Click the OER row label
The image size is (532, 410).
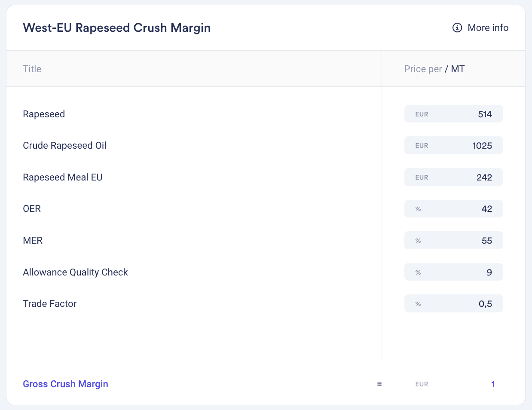(32, 208)
